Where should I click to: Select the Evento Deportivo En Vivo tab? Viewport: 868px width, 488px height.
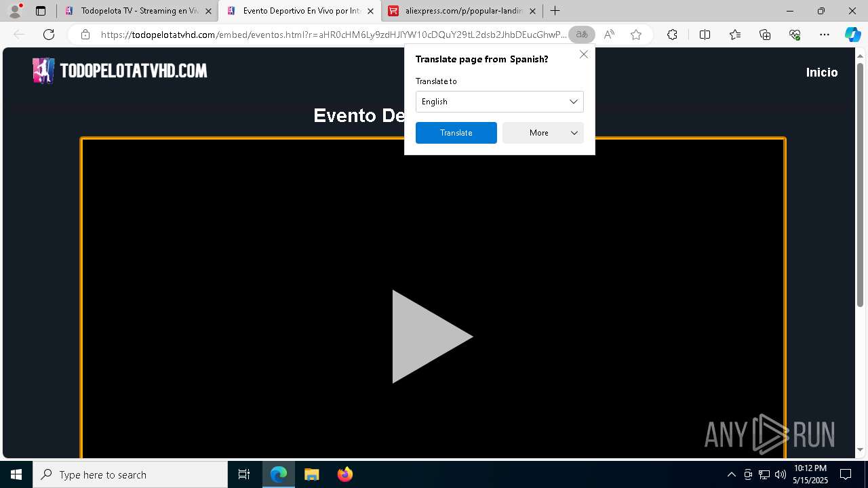pos(300,11)
